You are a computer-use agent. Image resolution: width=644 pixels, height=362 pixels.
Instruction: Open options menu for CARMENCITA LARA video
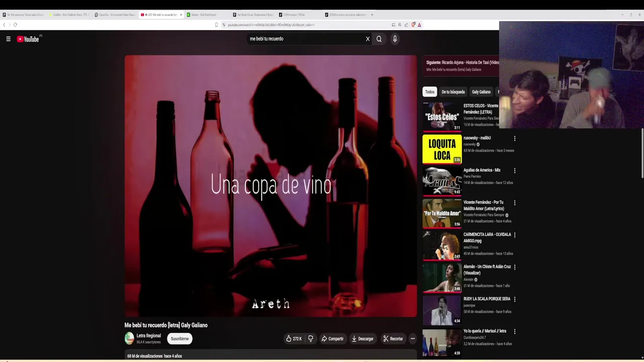(x=514, y=235)
